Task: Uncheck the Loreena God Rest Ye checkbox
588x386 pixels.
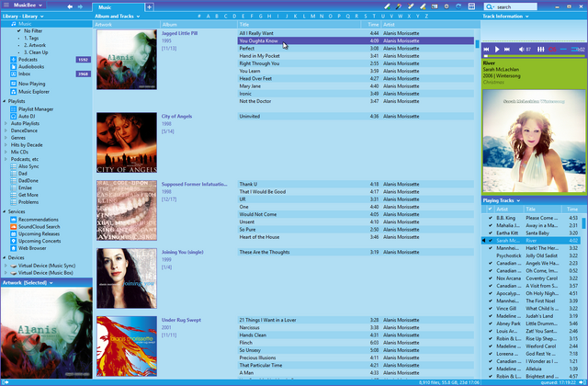Action: coord(490,354)
